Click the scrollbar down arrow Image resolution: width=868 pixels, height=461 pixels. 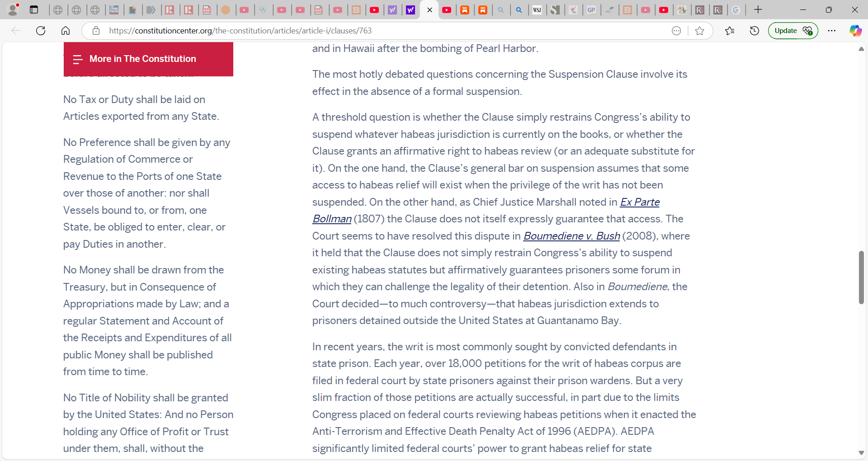(861, 453)
